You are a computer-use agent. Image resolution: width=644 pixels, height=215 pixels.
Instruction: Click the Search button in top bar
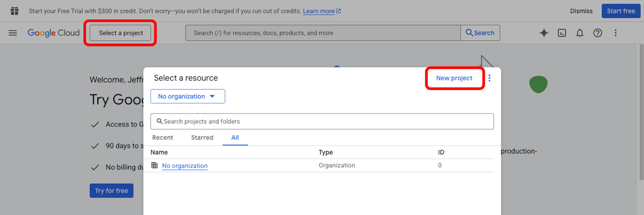click(x=480, y=33)
